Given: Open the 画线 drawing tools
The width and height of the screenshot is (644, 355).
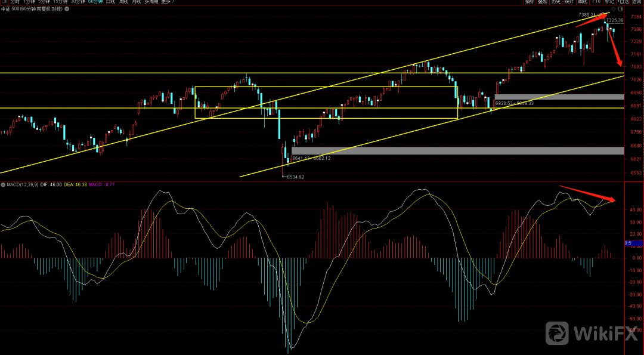Looking at the screenshot, I should pyautogui.click(x=583, y=2).
